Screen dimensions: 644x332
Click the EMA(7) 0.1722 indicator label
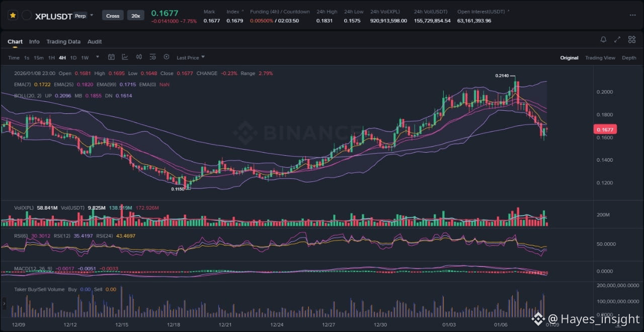pyautogui.click(x=32, y=84)
